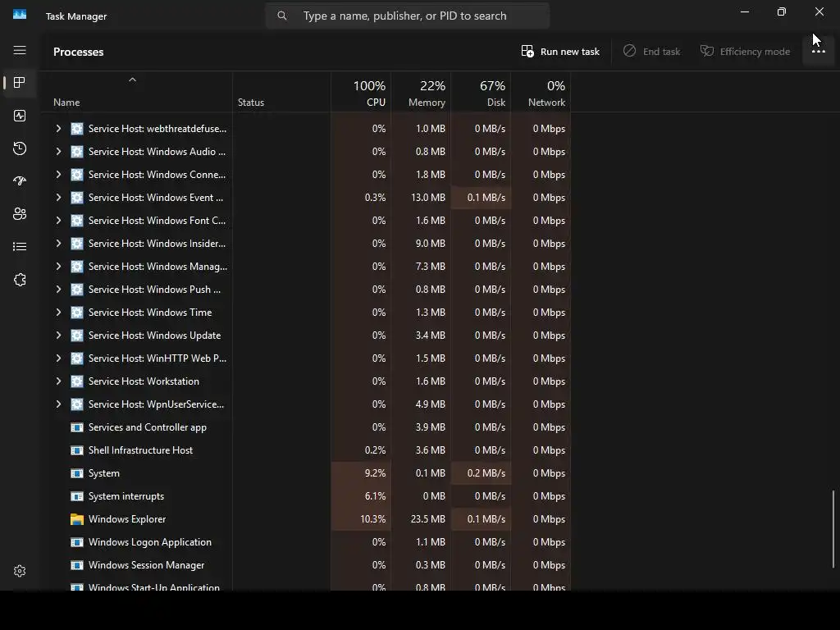
Task: Click the Service Host: Windows Time gear icon
Action: point(77,313)
